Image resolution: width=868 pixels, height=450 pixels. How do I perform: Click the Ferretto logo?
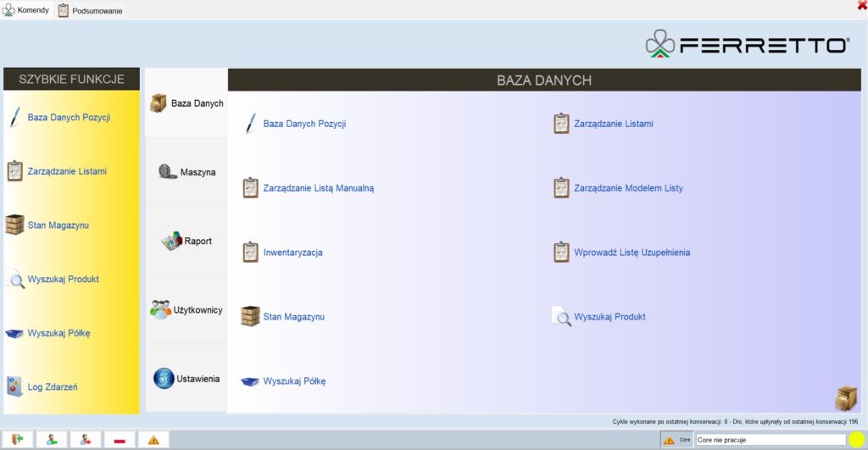click(x=748, y=44)
